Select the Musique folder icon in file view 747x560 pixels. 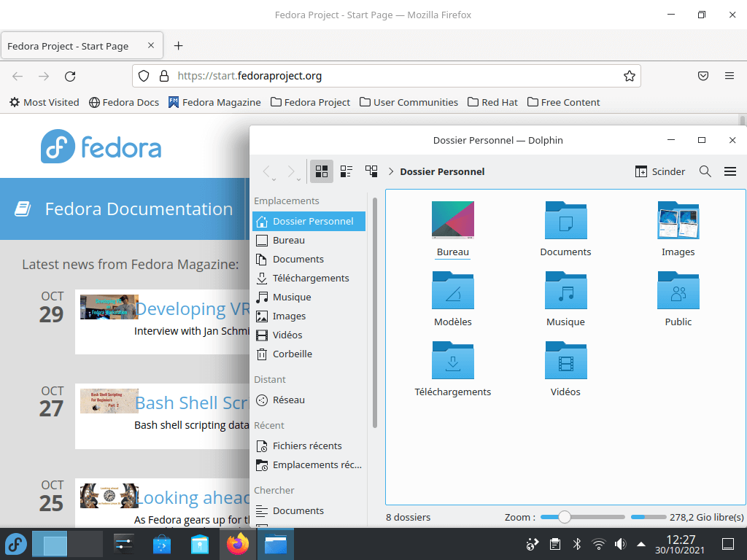coord(565,290)
